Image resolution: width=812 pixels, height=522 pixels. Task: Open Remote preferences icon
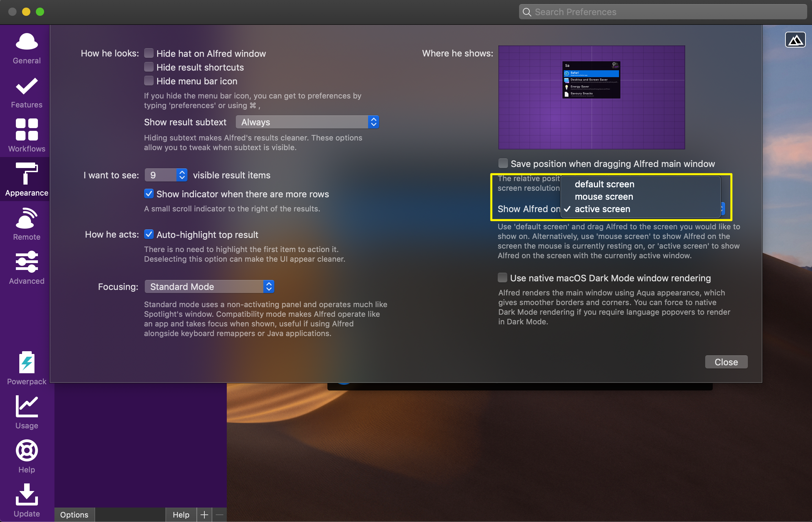point(27,218)
